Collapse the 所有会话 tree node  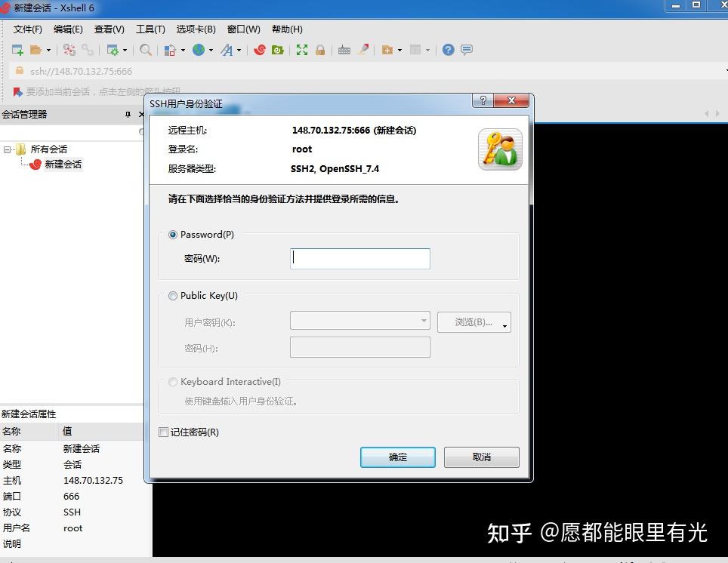(x=7, y=149)
